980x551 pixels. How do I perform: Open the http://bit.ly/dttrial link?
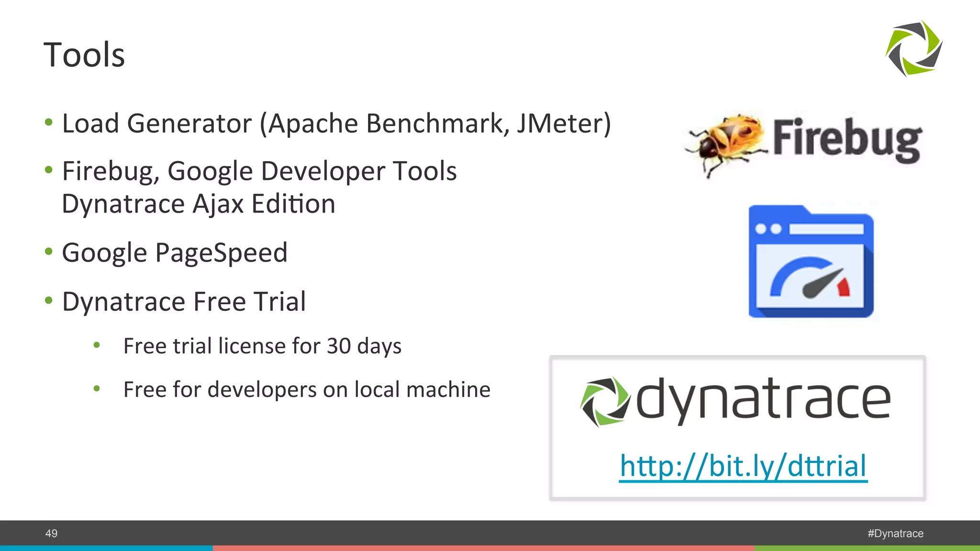click(x=743, y=465)
